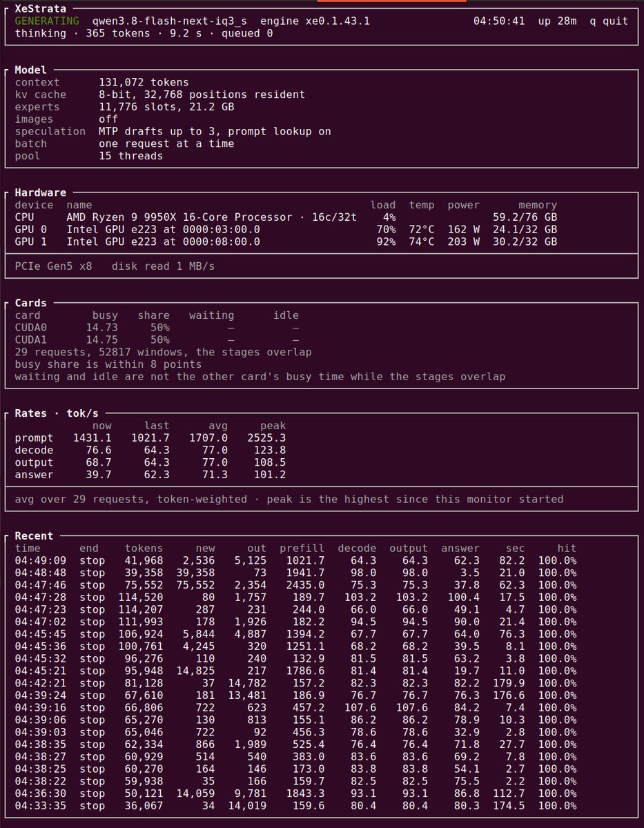Click GPU 1 power 203 W

[x=463, y=242]
